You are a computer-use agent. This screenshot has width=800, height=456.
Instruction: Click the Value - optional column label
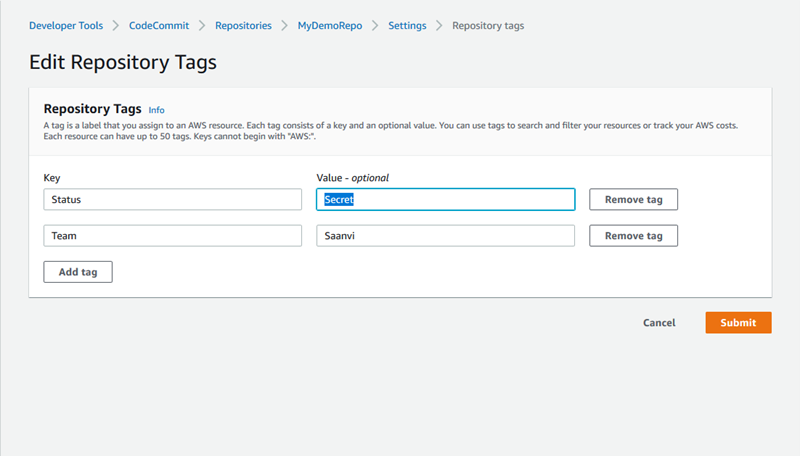click(x=352, y=178)
